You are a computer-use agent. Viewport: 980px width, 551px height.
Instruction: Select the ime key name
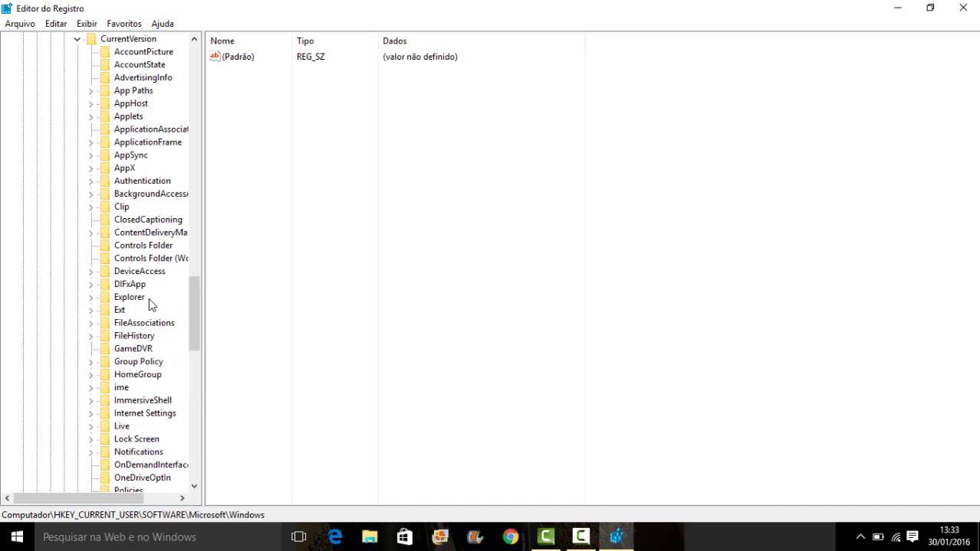[122, 387]
